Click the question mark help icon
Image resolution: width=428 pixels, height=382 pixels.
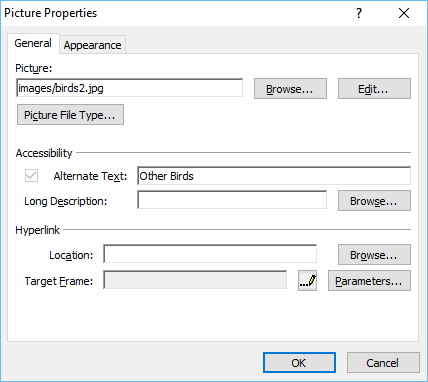click(x=359, y=13)
